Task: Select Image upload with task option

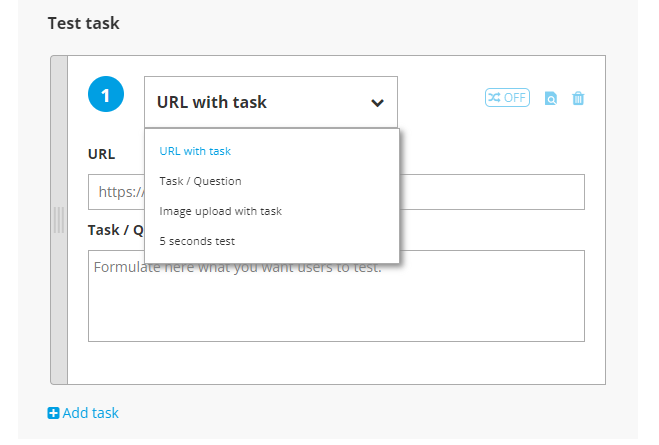Action: coord(221,211)
